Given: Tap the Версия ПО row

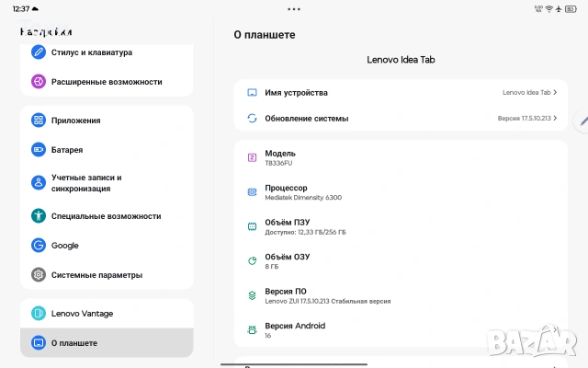Looking at the screenshot, I should [401, 295].
